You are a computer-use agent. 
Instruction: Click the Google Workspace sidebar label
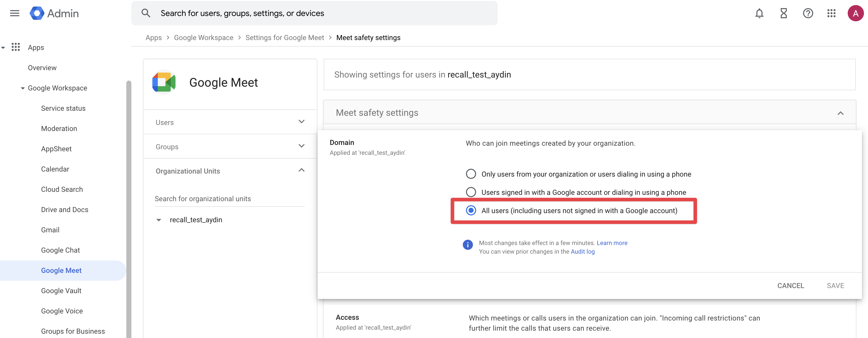(57, 88)
